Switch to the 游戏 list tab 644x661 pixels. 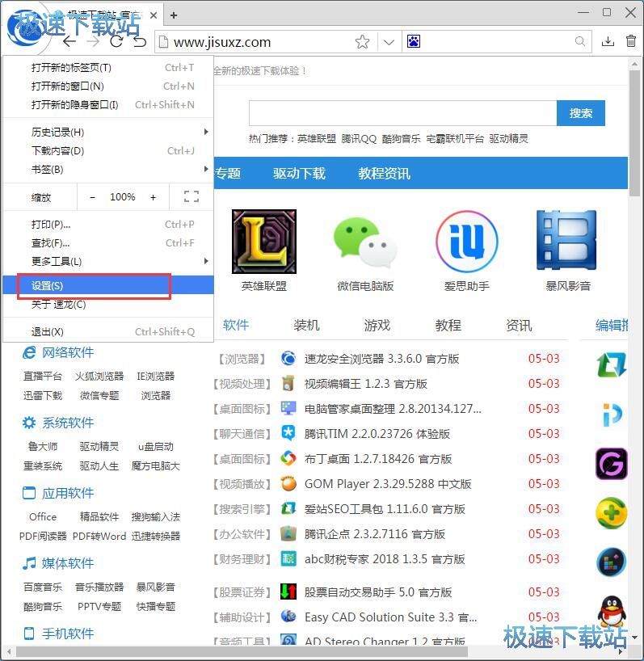[377, 325]
